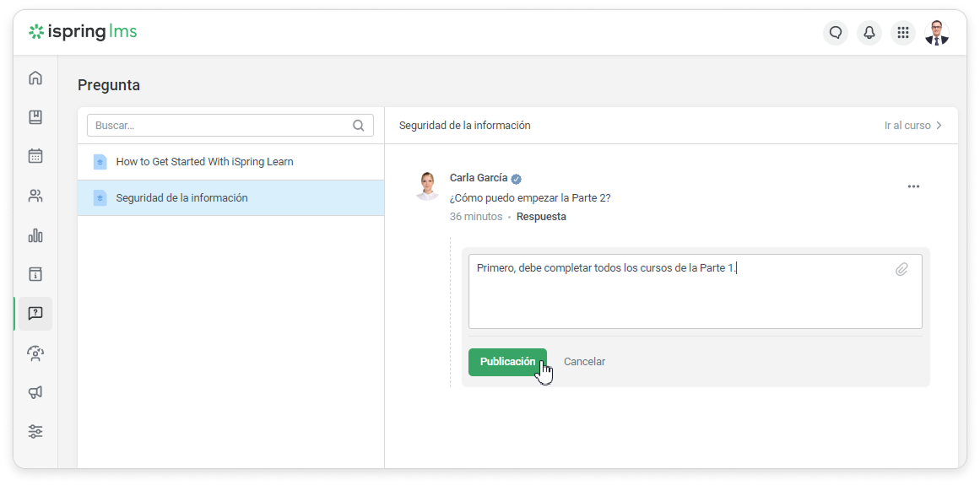Image resolution: width=980 pixels, height=485 pixels.
Task: Open the user profile avatar menu
Action: point(937,33)
